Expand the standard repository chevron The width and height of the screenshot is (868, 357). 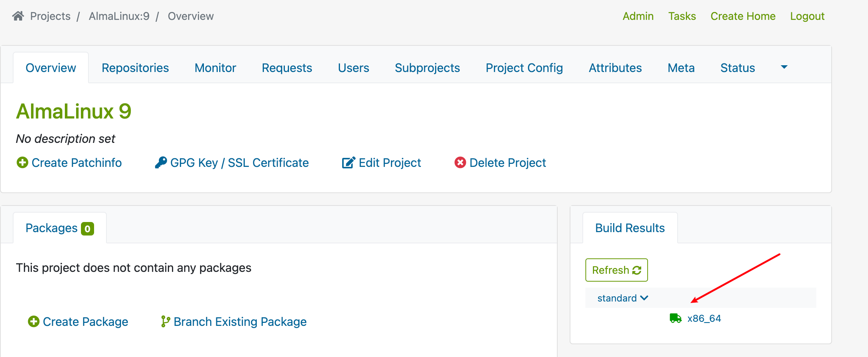click(x=644, y=298)
